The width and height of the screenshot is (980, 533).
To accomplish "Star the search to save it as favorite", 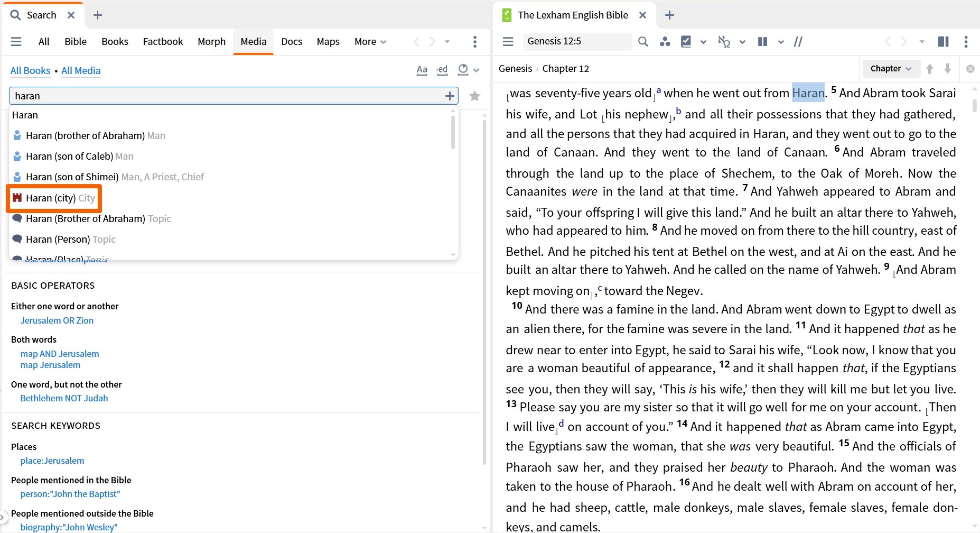I will (x=474, y=96).
